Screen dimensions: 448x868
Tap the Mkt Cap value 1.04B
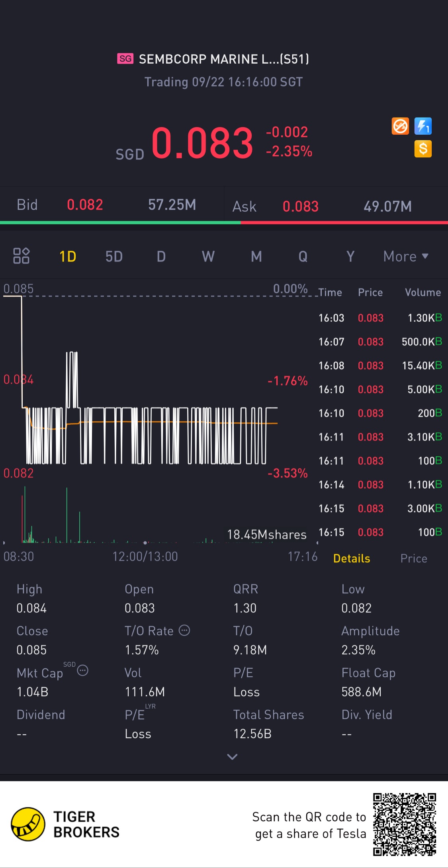[32, 692]
